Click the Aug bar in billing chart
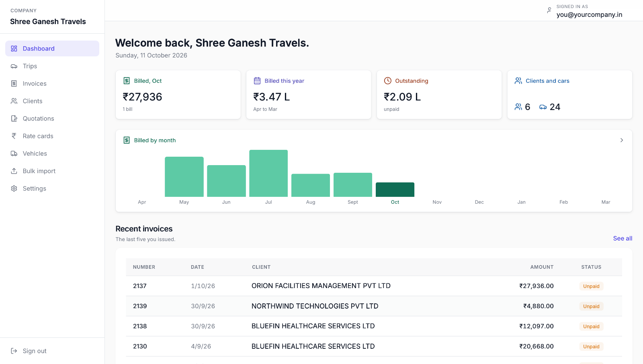The image size is (643, 364). (311, 185)
